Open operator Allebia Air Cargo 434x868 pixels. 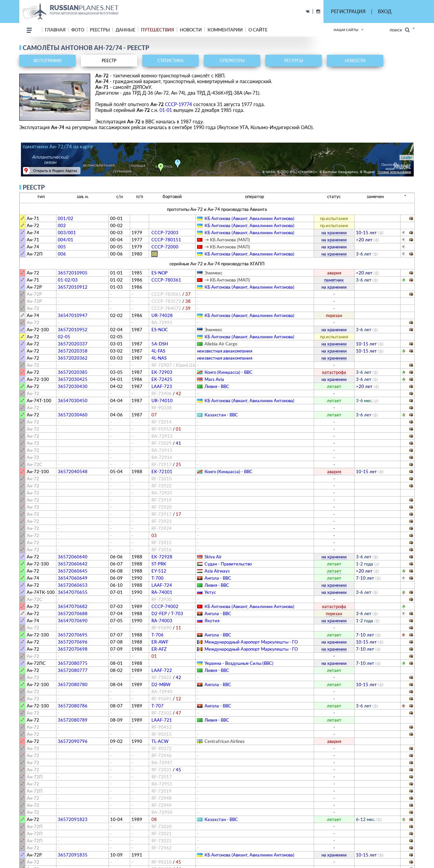point(221,344)
